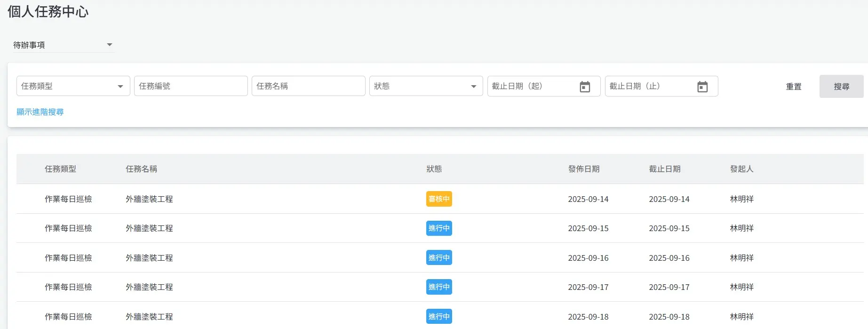
Task: Open the 外牆塗裝工程 task dated 2025-09-14
Action: pos(149,199)
